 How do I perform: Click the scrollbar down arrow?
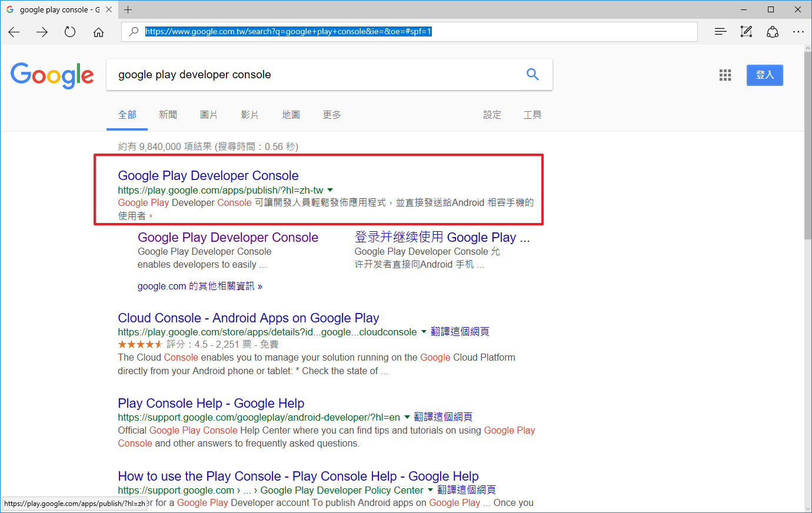coord(807,508)
